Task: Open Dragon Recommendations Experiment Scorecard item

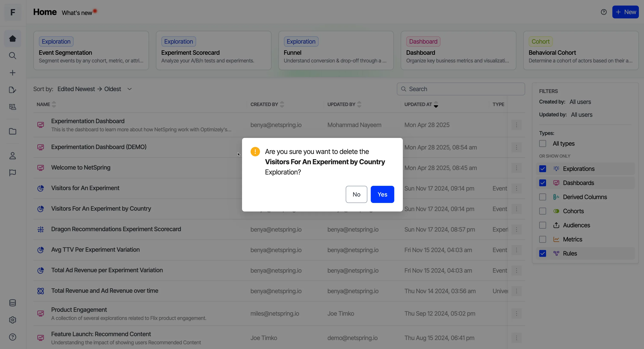Action: (116, 229)
